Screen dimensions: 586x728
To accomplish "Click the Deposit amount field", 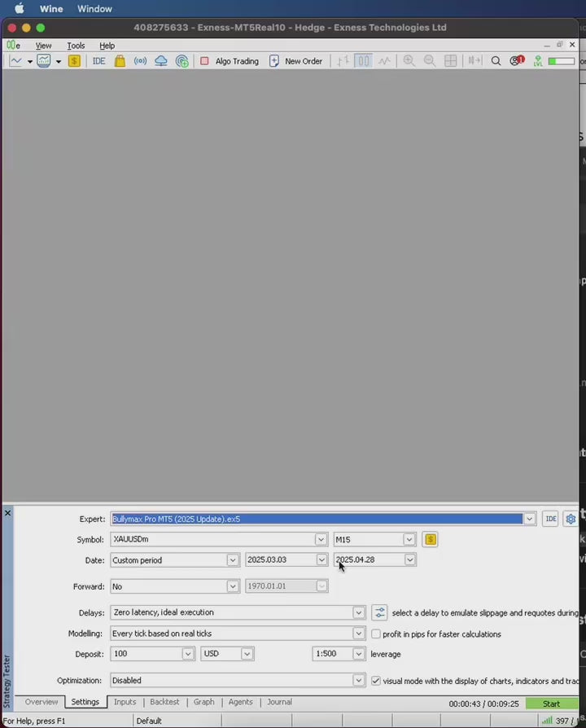I will coord(145,654).
